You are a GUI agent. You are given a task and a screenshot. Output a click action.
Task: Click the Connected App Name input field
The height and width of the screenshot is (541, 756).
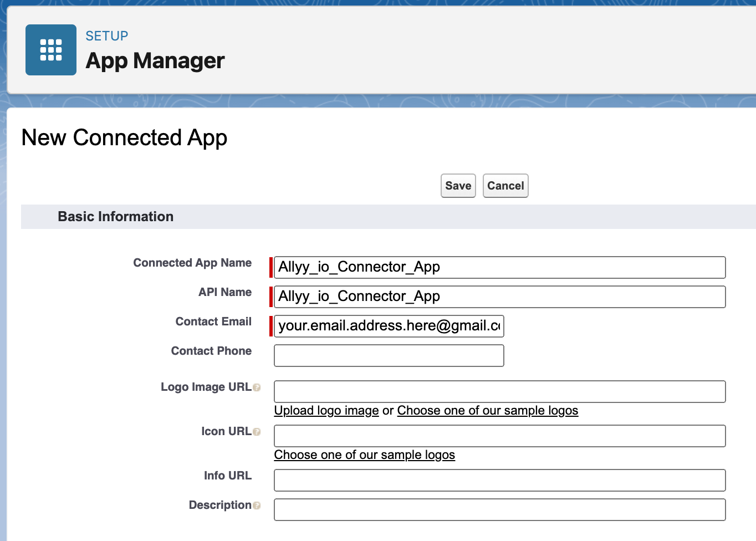[499, 267]
